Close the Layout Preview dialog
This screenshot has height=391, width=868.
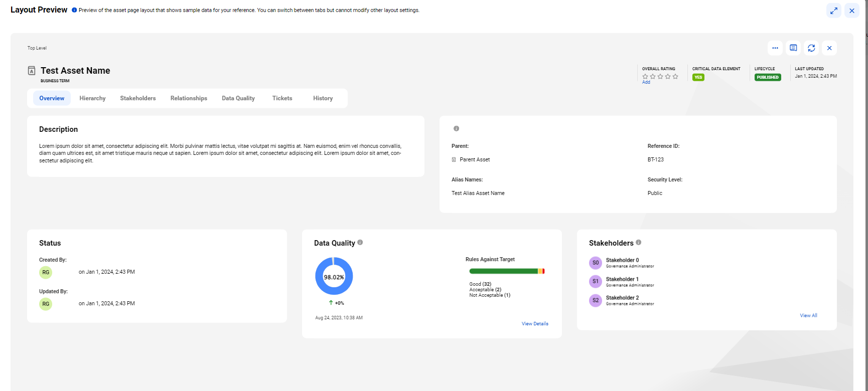852,11
